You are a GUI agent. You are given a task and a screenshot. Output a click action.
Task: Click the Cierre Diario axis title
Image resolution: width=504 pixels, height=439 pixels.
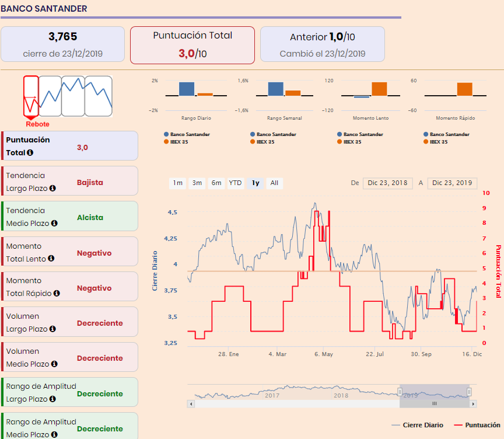click(155, 271)
